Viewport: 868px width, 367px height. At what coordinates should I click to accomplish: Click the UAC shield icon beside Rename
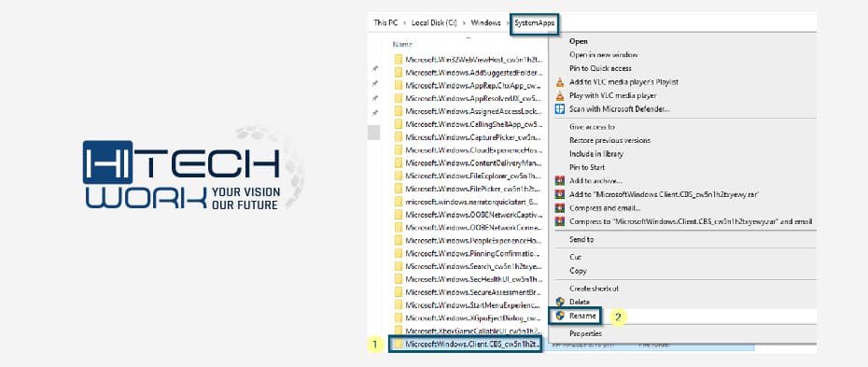(560, 316)
